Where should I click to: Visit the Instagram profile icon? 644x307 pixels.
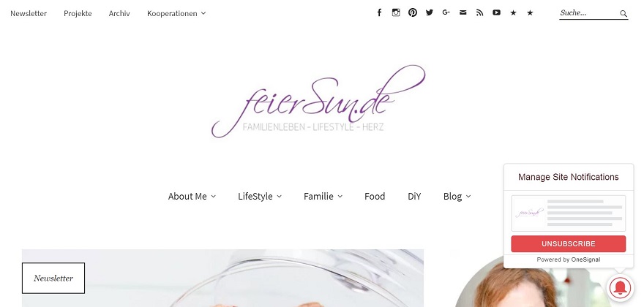pos(396,12)
